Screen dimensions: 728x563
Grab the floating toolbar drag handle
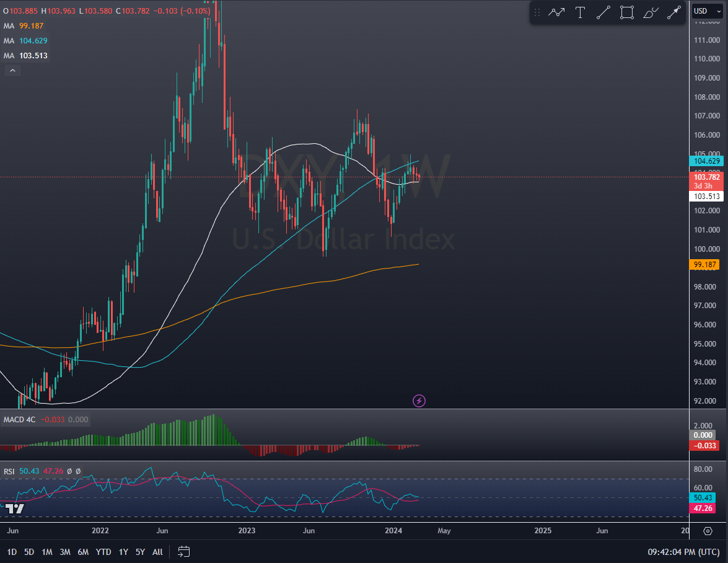pyautogui.click(x=537, y=12)
